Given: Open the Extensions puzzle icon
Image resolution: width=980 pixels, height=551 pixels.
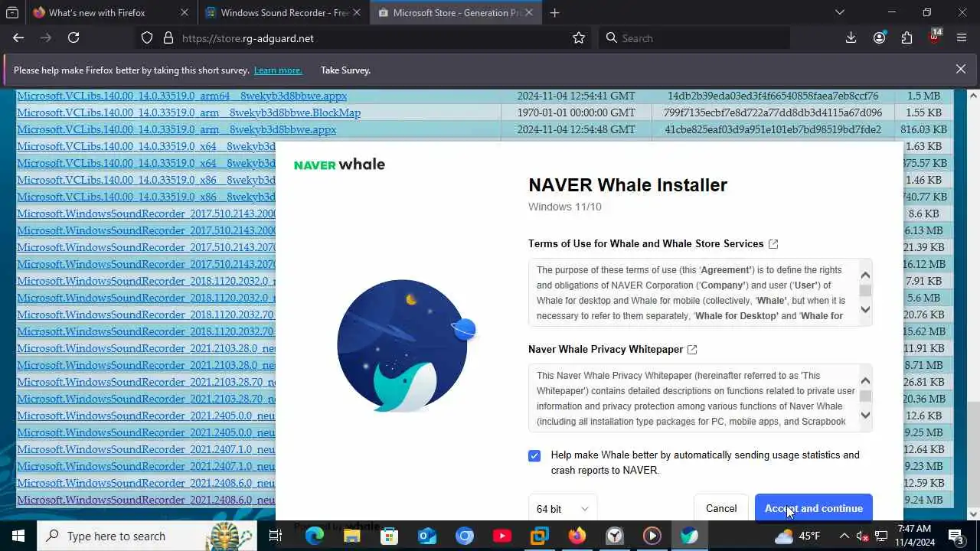Looking at the screenshot, I should pyautogui.click(x=906, y=37).
